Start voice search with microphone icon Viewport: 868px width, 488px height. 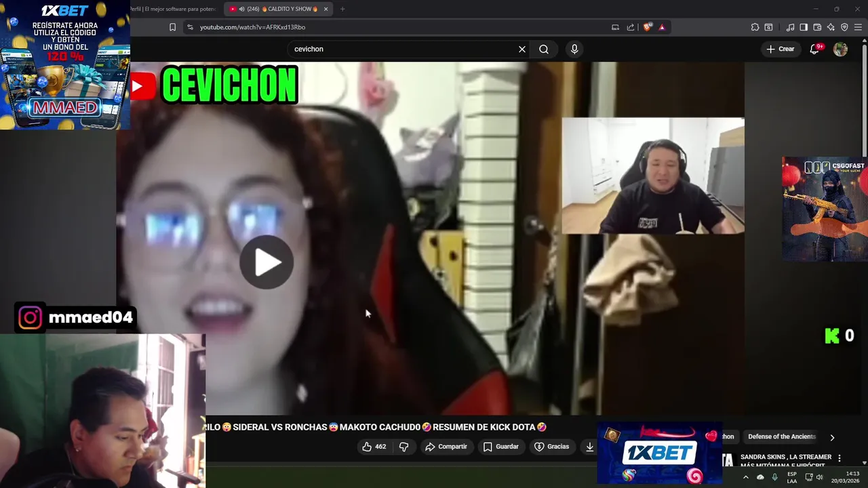pyautogui.click(x=574, y=49)
